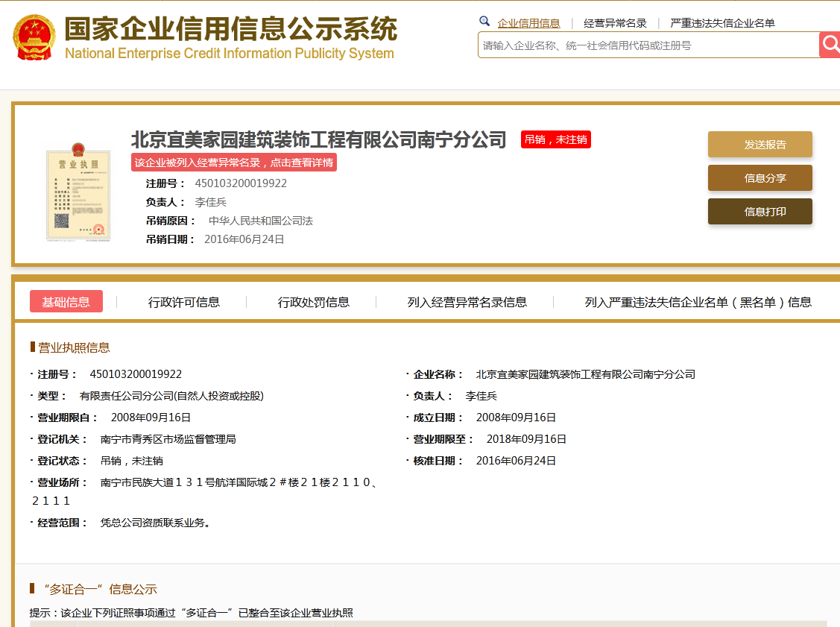Screen dimensions: 840x627
Task: Click the English subtitle National Enterprise Credit Information
Action: 230,53
